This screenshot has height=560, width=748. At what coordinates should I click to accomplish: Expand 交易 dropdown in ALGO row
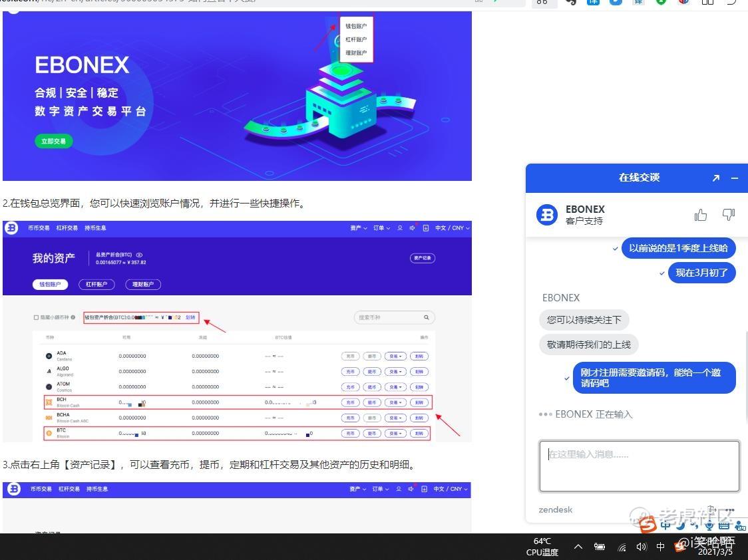click(395, 371)
